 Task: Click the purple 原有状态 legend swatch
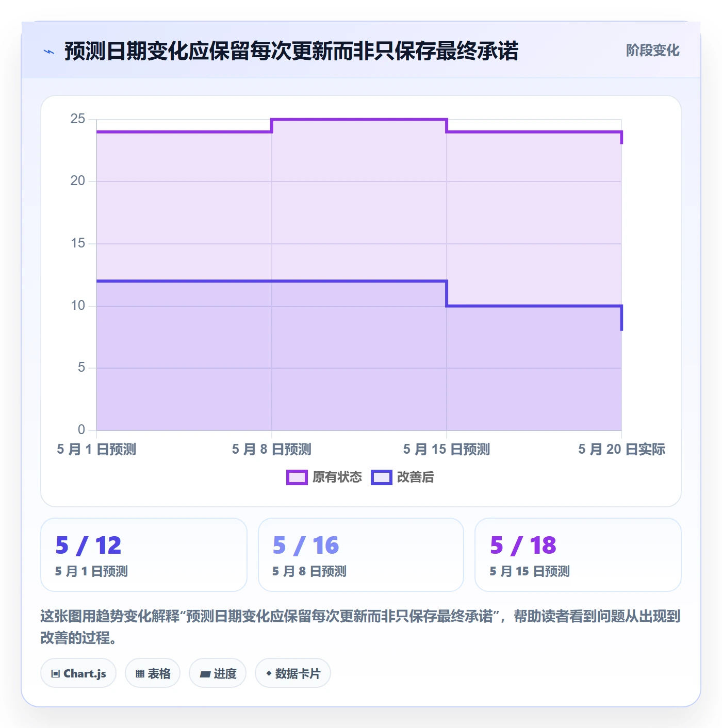point(297,477)
